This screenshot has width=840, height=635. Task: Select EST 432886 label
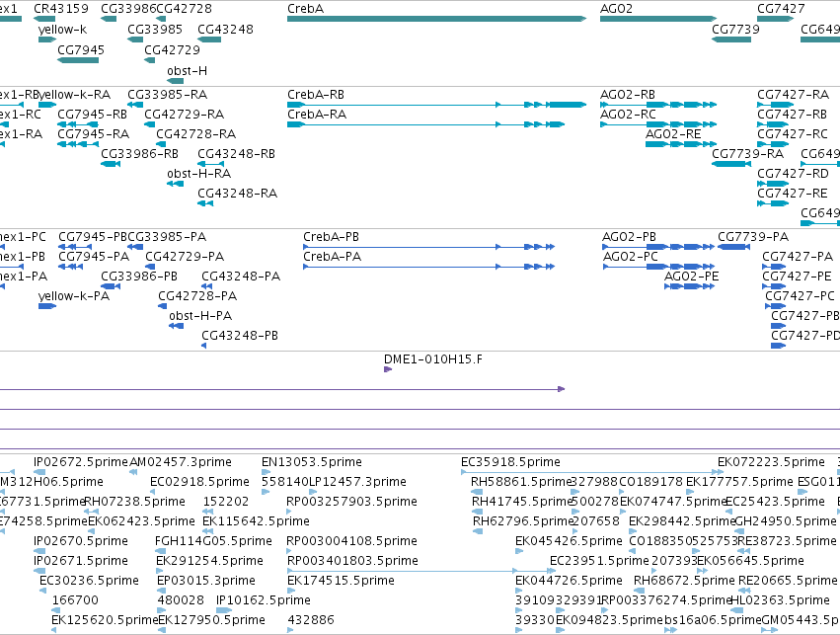coord(311,620)
